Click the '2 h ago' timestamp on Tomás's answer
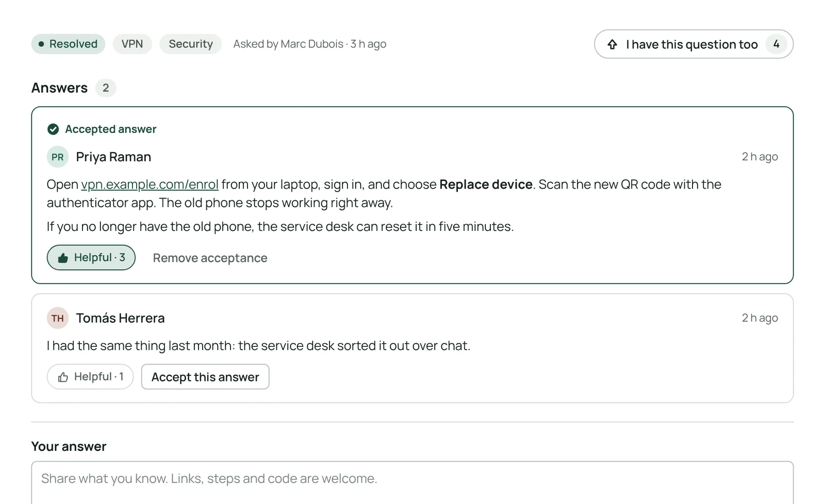The image size is (825, 504). (x=760, y=318)
